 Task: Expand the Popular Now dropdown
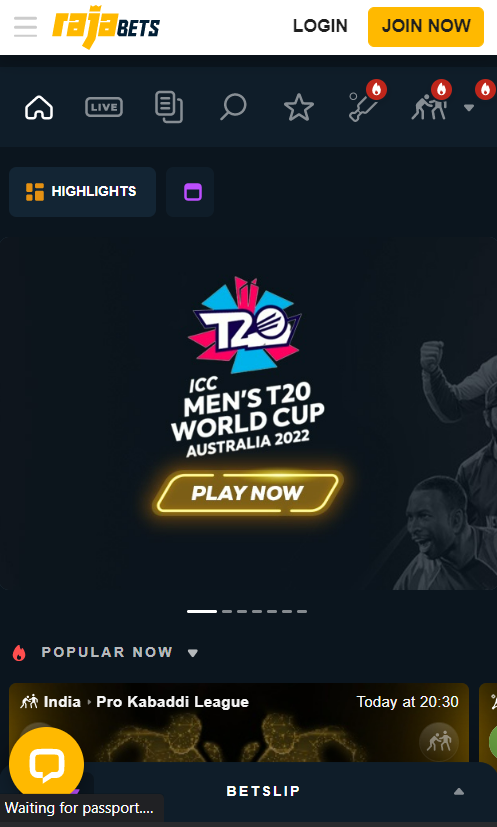(x=193, y=653)
